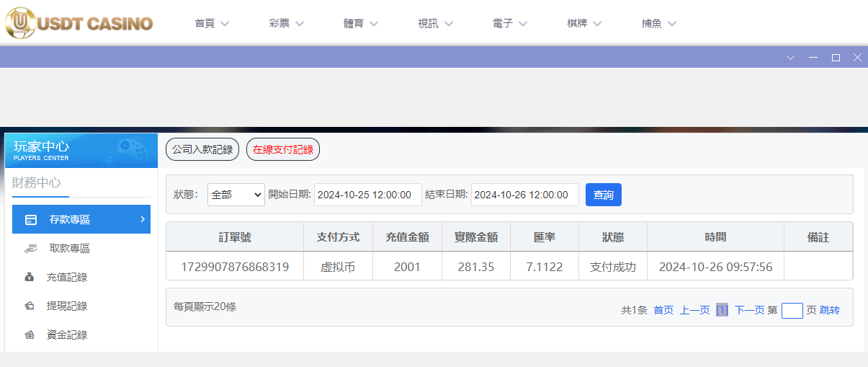Open the 視訊 menu
Screen dimensions: 868x367
(x=428, y=23)
